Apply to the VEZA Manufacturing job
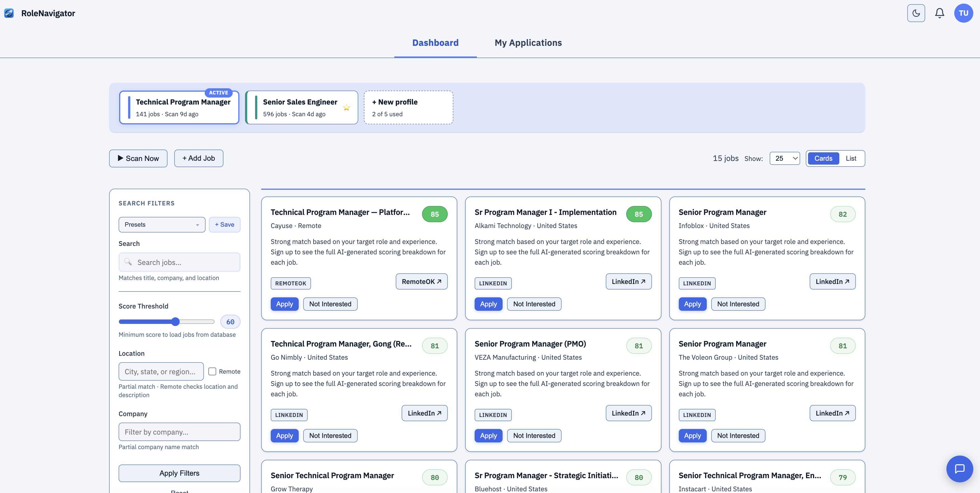Image resolution: width=980 pixels, height=493 pixels. pos(489,436)
